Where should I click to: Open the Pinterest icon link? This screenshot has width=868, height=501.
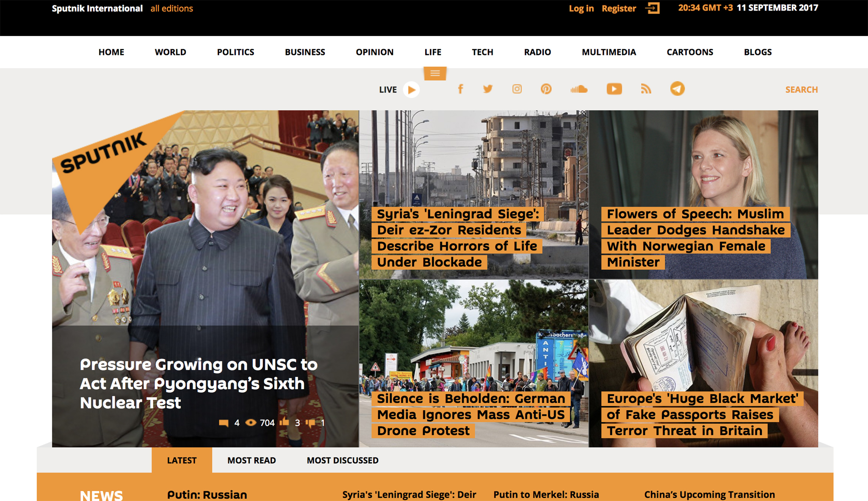tap(546, 89)
